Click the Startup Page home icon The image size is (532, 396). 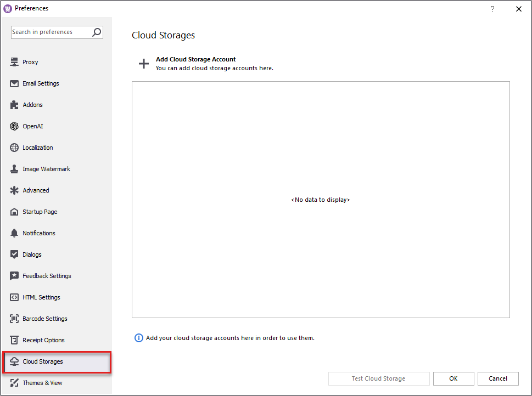(14, 212)
